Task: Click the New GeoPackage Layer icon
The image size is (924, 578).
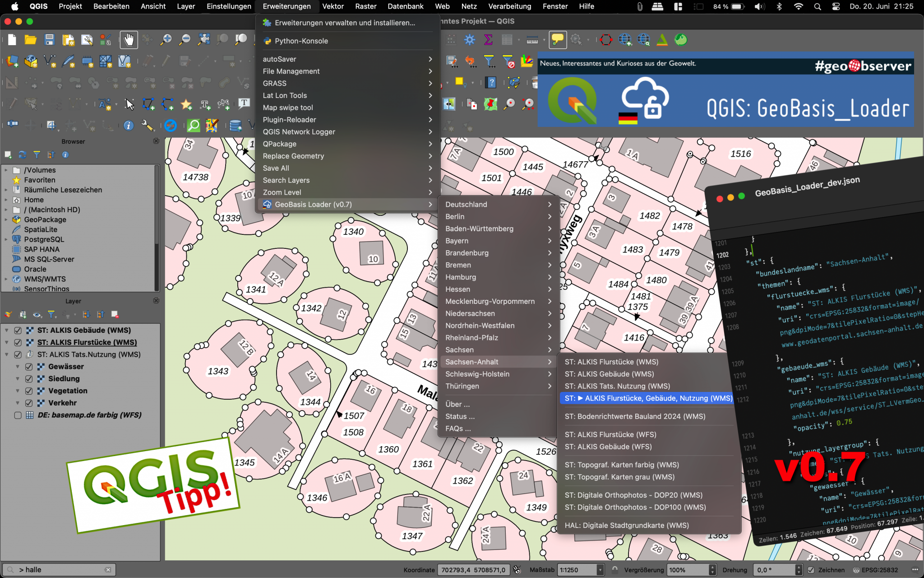Action: click(x=31, y=61)
